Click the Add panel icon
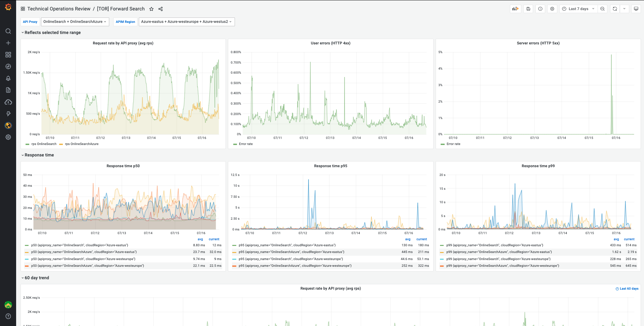 tap(515, 9)
